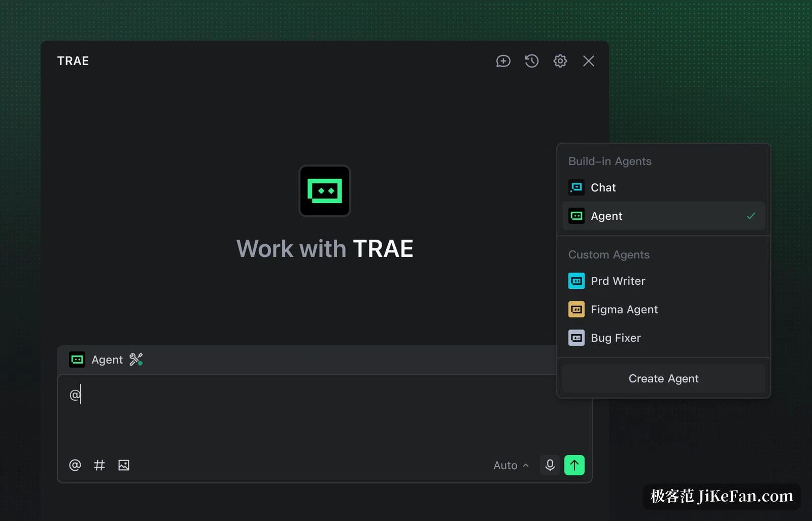Image resolution: width=812 pixels, height=521 pixels.
Task: Open TRAE settings gear icon
Action: pyautogui.click(x=560, y=61)
